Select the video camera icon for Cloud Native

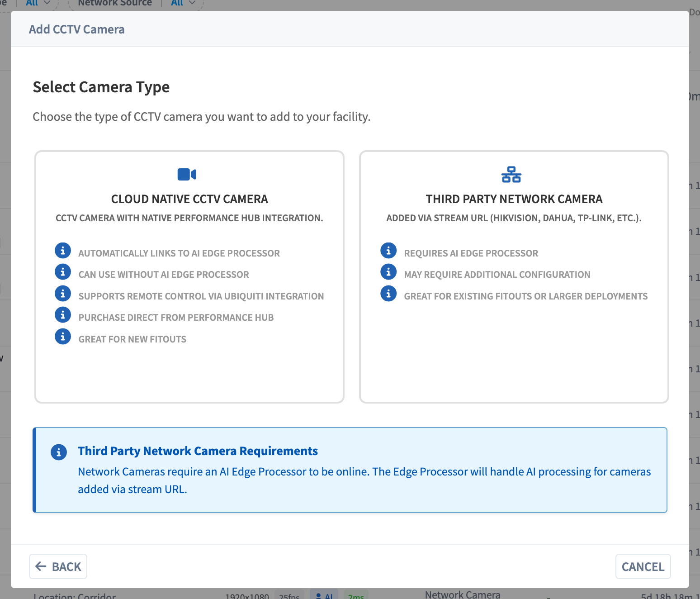(x=187, y=174)
